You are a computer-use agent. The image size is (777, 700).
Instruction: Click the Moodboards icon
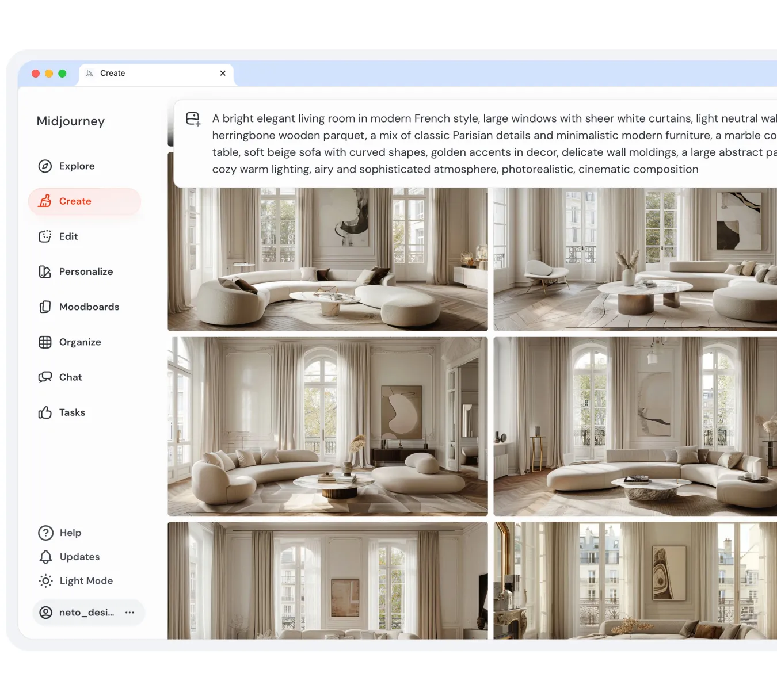(45, 307)
